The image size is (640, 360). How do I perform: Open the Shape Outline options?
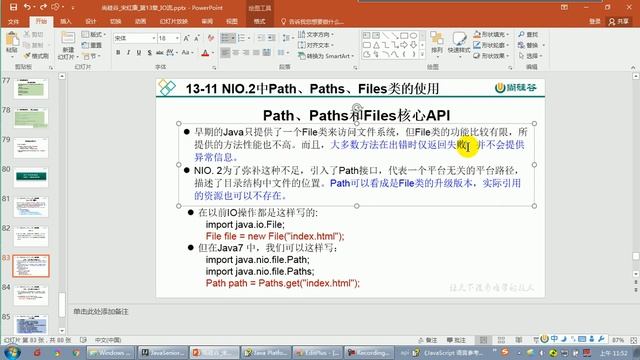tap(491, 45)
